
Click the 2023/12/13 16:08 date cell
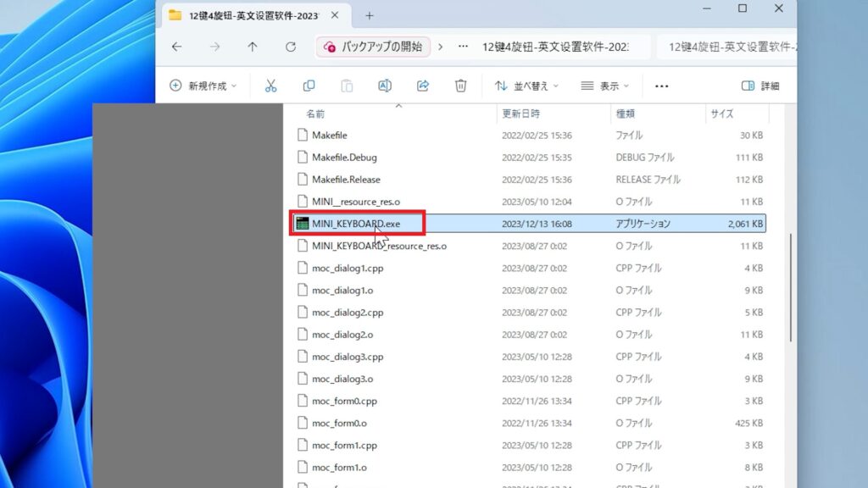[537, 224]
